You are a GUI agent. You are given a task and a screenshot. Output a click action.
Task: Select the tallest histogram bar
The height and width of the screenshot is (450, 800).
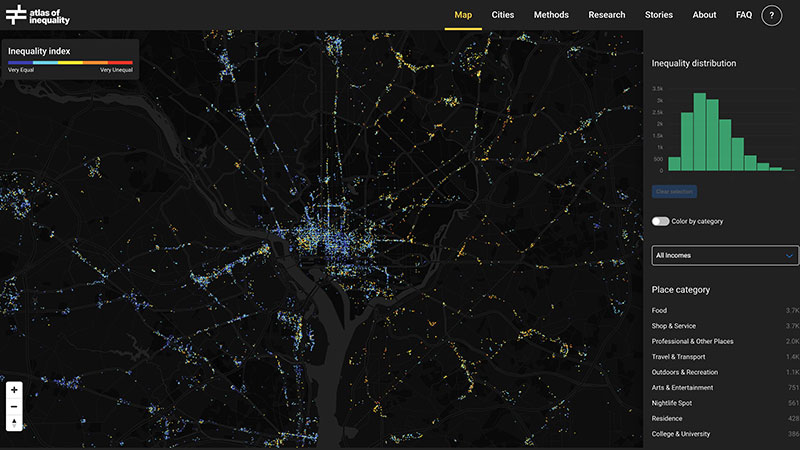701,133
